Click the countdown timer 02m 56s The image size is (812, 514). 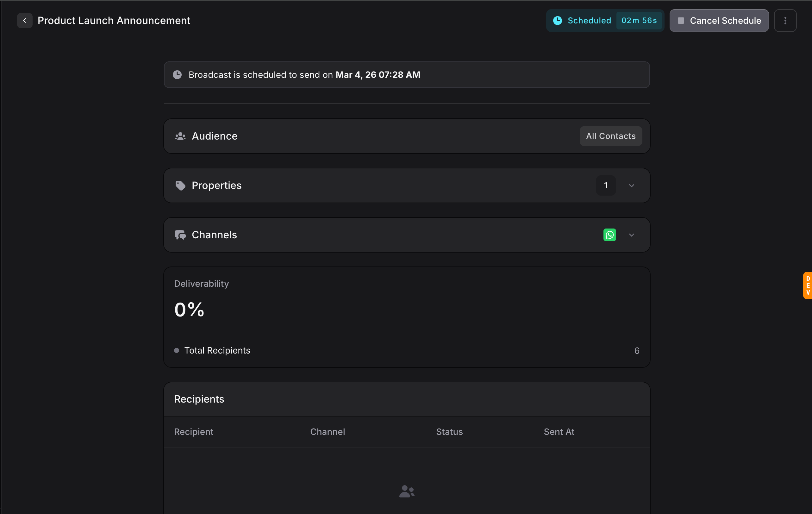point(639,21)
